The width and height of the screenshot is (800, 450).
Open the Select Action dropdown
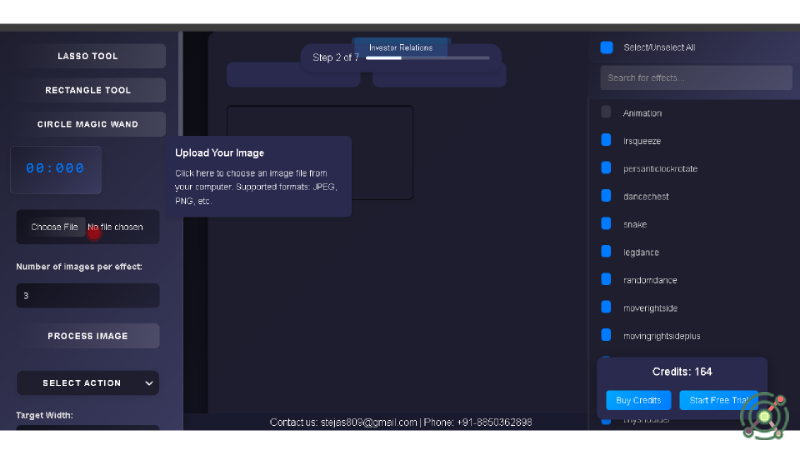[88, 383]
